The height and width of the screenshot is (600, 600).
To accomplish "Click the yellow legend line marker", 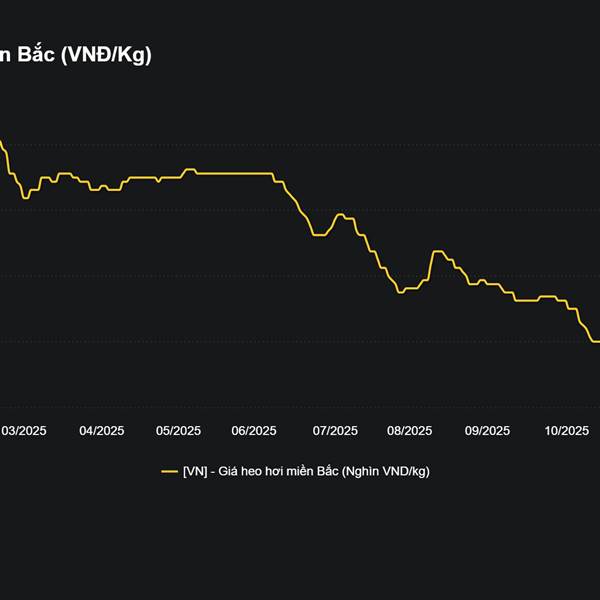I will (x=169, y=472).
